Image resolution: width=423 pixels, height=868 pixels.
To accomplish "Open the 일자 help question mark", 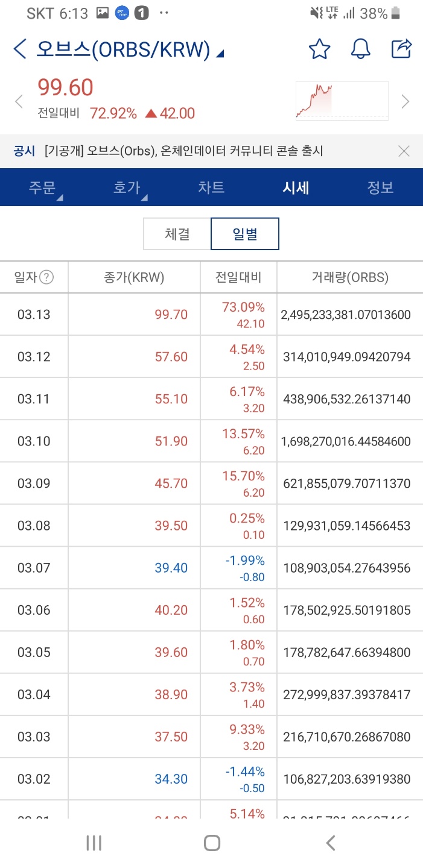I will [46, 277].
